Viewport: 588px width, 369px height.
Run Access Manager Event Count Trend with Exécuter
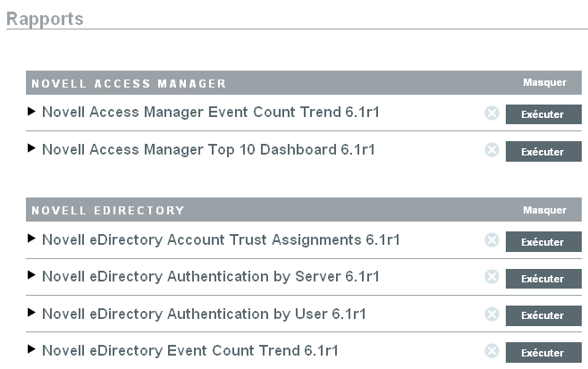point(543,114)
